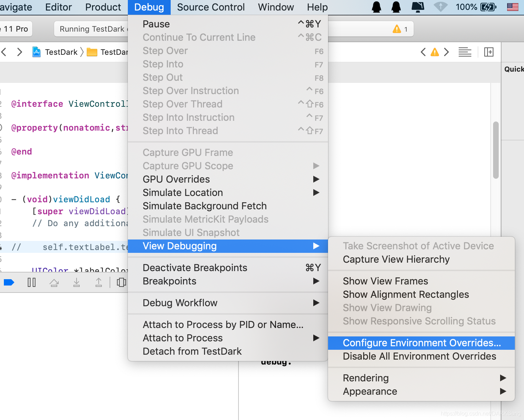Expand the Attach to Process submenu
The height and width of the screenshot is (420, 524).
[x=228, y=338]
